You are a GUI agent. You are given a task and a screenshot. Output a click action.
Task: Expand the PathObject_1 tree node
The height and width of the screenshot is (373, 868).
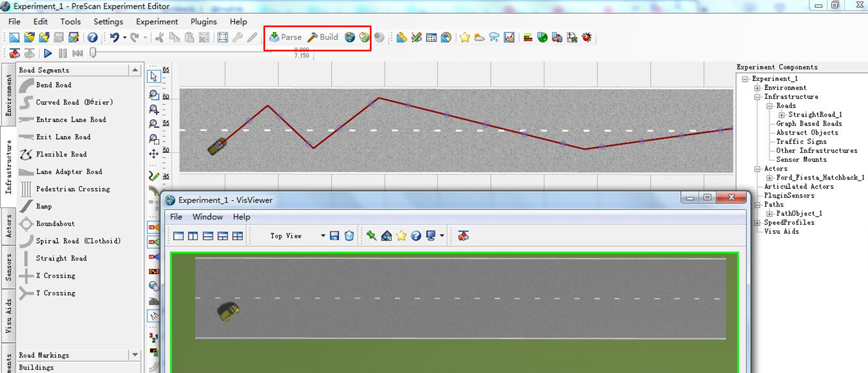click(x=769, y=213)
